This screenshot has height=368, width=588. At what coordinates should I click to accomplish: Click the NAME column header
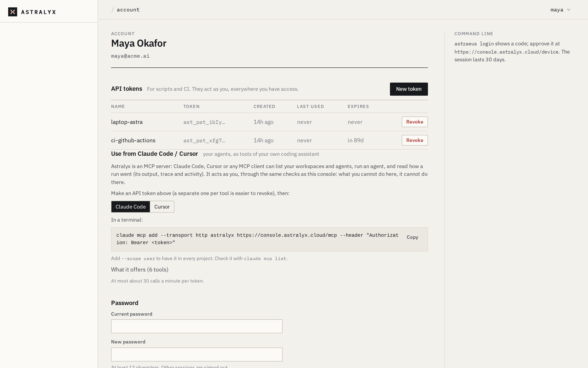118,106
